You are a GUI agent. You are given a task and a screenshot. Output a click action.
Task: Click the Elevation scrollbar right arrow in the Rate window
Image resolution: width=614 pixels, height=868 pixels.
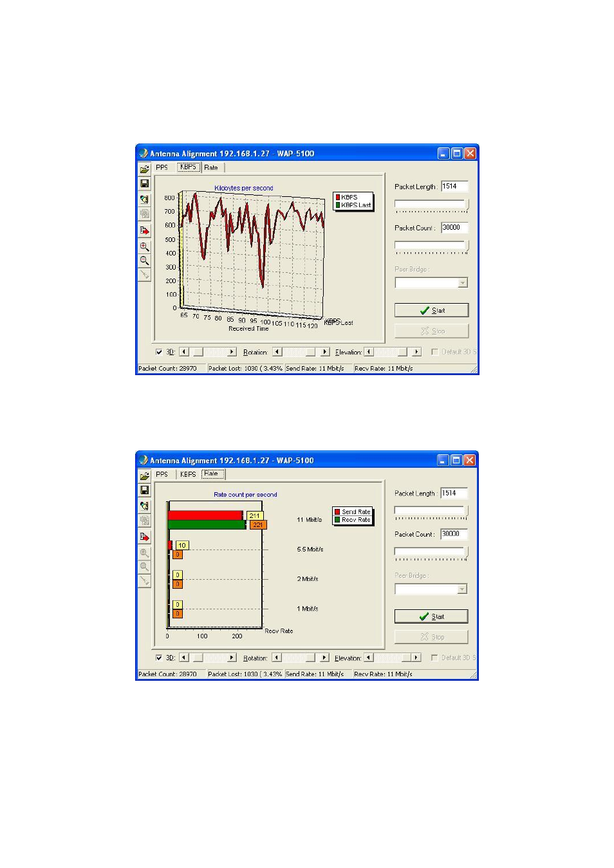[x=416, y=658]
